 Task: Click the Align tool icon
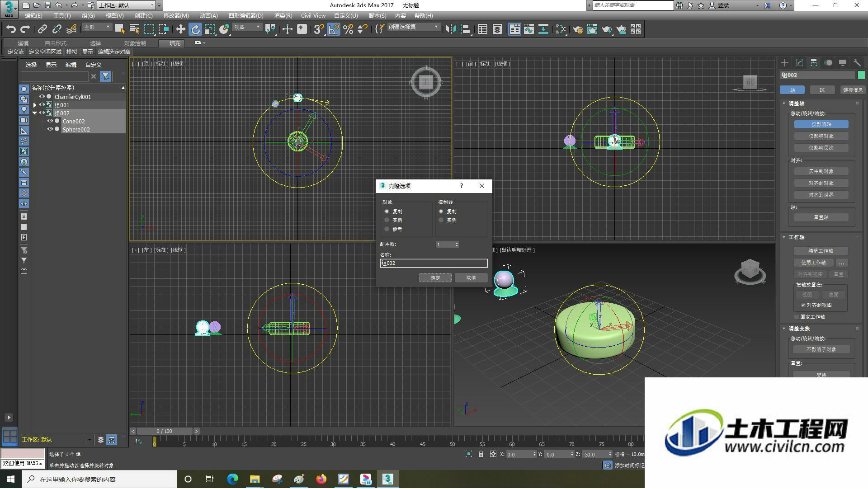[465, 29]
